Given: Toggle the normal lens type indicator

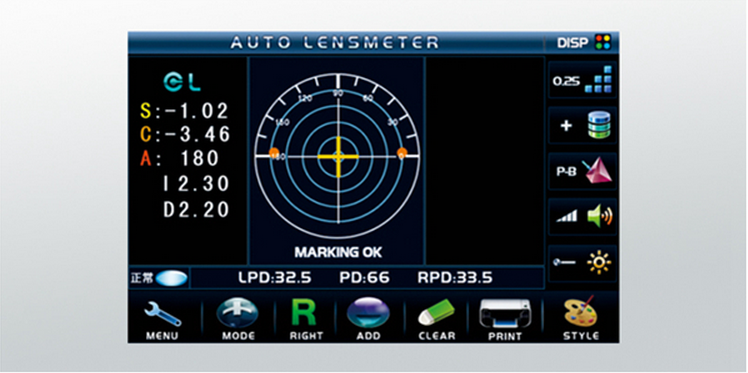Looking at the screenshot, I should [x=159, y=278].
